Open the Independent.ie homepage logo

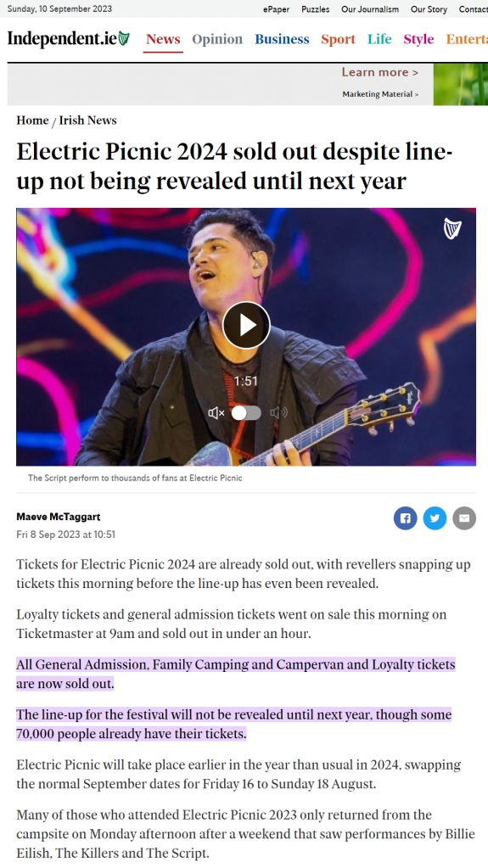68,39
